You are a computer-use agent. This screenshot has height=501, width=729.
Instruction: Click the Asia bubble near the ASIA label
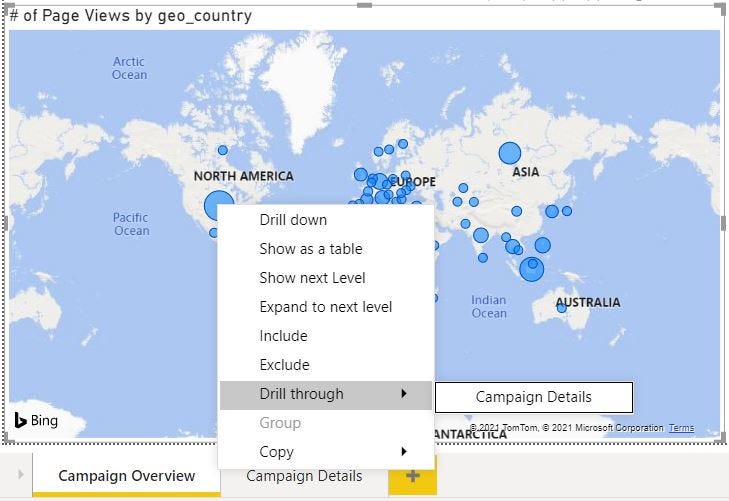tap(510, 153)
